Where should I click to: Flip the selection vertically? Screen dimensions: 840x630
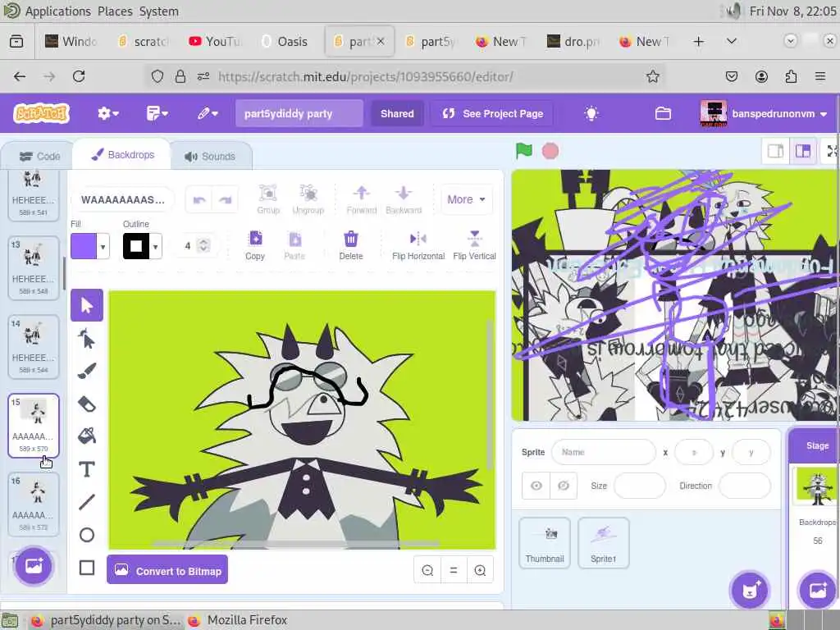tap(474, 245)
